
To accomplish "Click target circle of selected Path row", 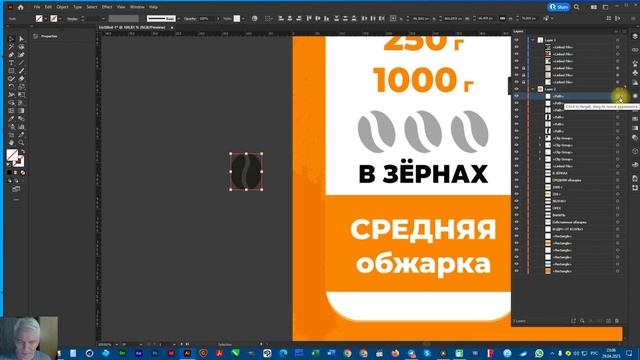I will [618, 96].
